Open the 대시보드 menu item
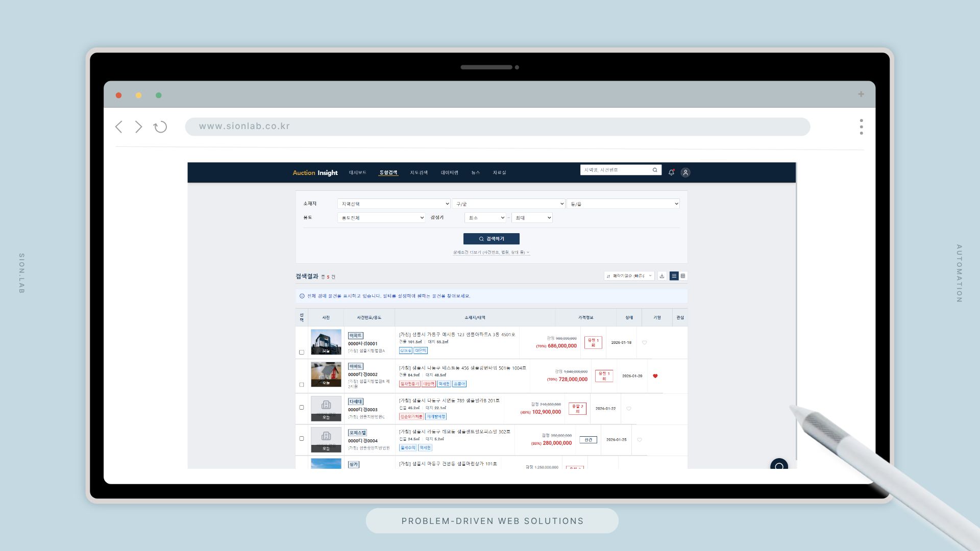Screen dimensions: 980x551 point(357,172)
